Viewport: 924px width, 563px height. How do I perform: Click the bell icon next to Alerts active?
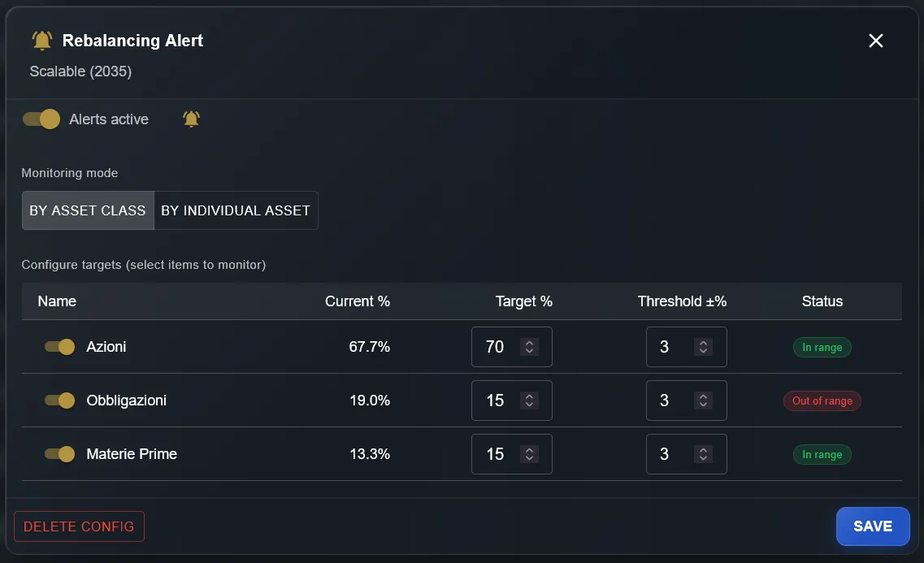[x=190, y=119]
